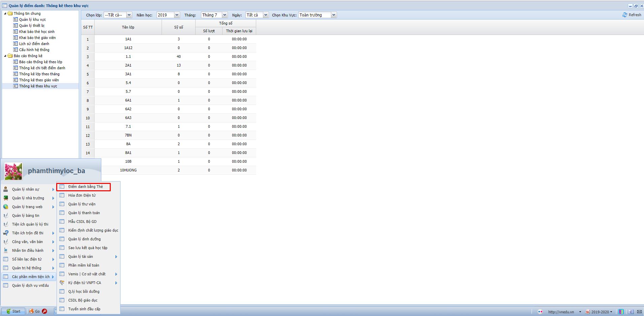
Task: Expand the Chọn Khu Vực dropdown
Action: pos(334,15)
